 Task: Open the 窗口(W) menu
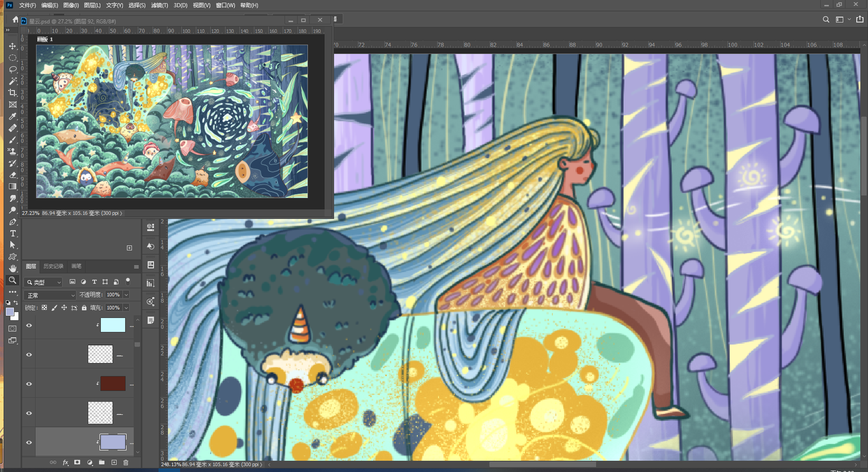click(x=226, y=5)
